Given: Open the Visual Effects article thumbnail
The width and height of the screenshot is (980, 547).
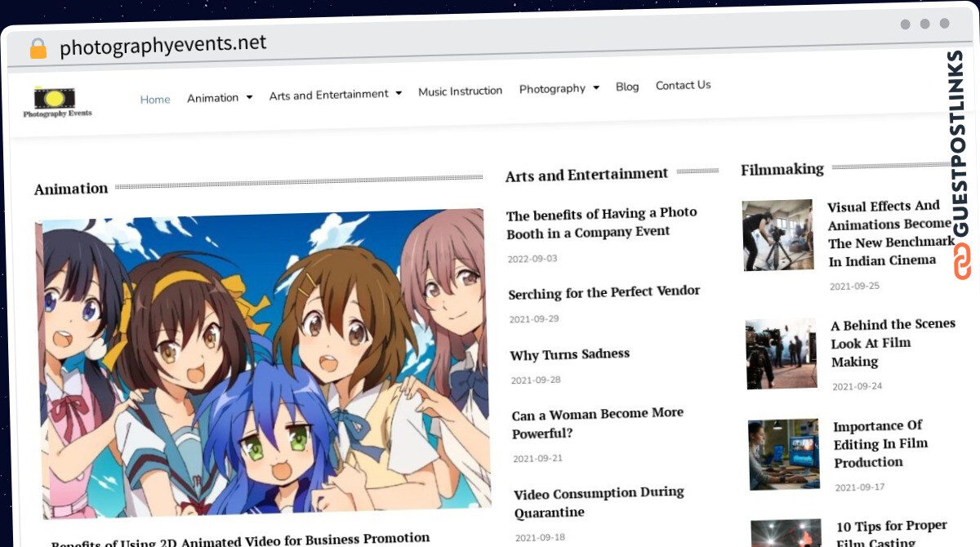Looking at the screenshot, I should (x=777, y=235).
